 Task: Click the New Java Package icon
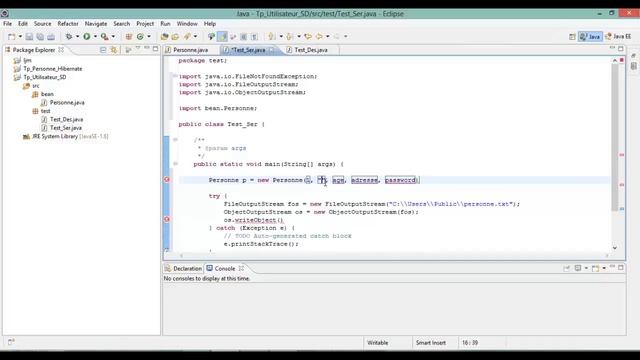click(129, 37)
